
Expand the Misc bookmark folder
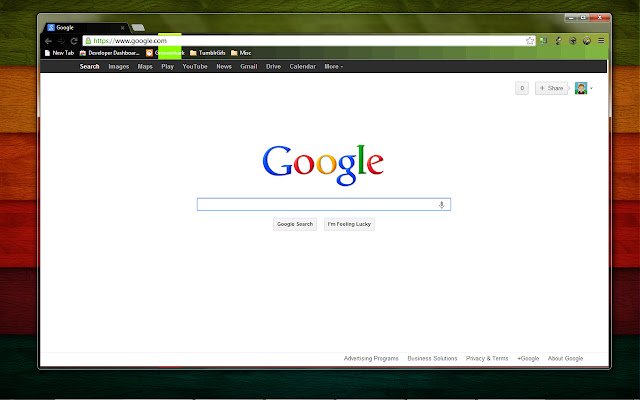click(241, 53)
